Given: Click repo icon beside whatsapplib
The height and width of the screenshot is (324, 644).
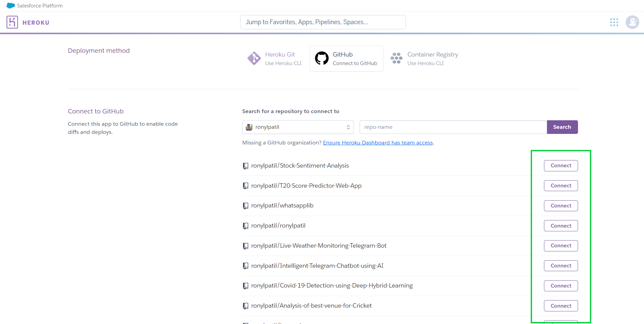Looking at the screenshot, I should point(246,206).
